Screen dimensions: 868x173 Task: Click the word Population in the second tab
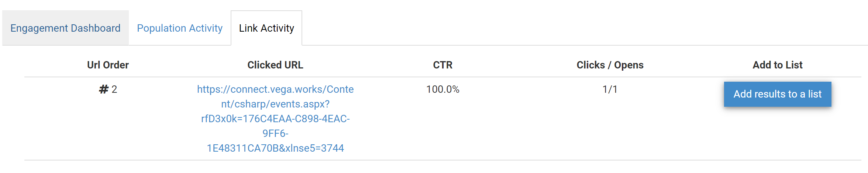[162, 28]
